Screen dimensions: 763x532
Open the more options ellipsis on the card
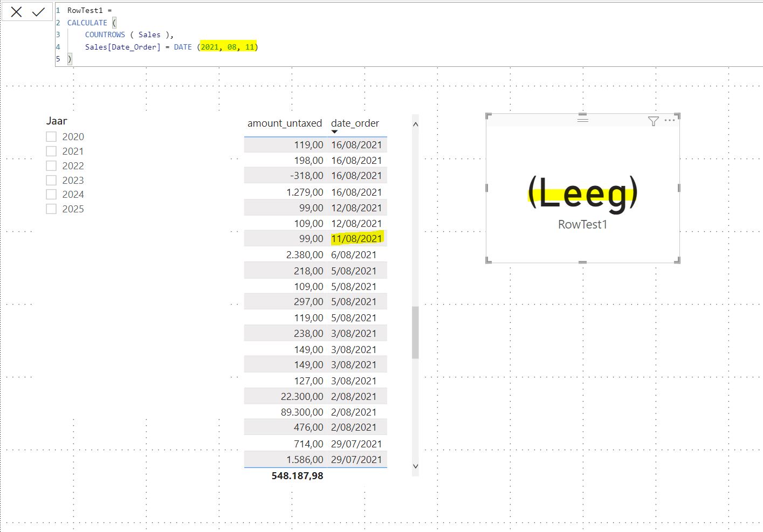click(x=670, y=120)
